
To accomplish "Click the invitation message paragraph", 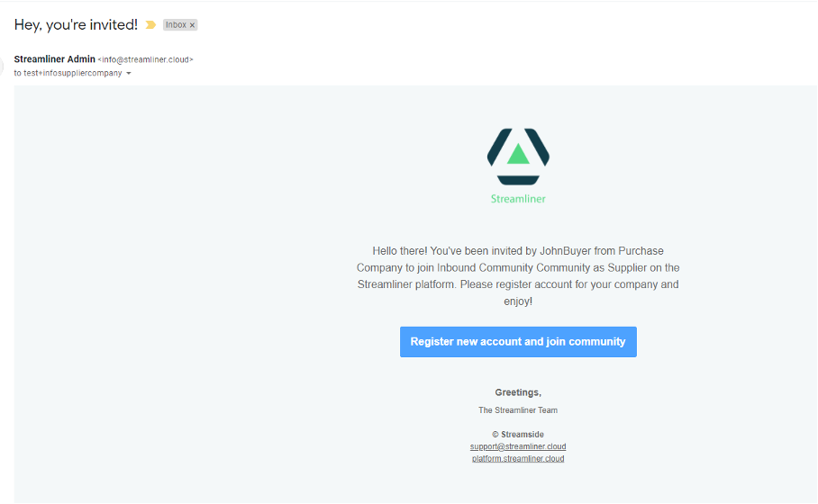I will pyautogui.click(x=518, y=276).
